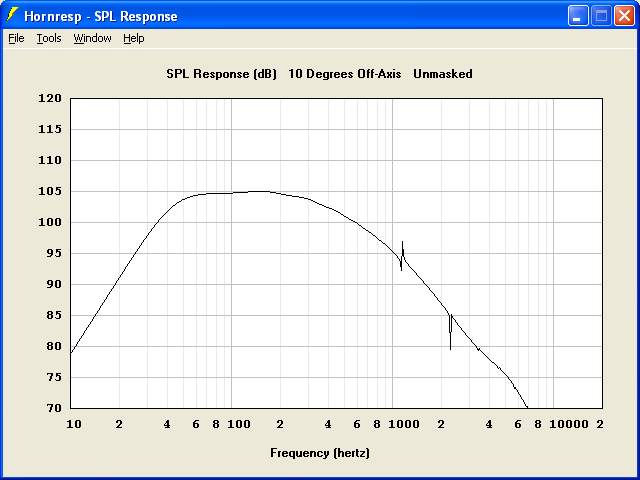640x480 pixels.
Task: Close the Hornresp SPL Response window
Action: click(x=624, y=16)
